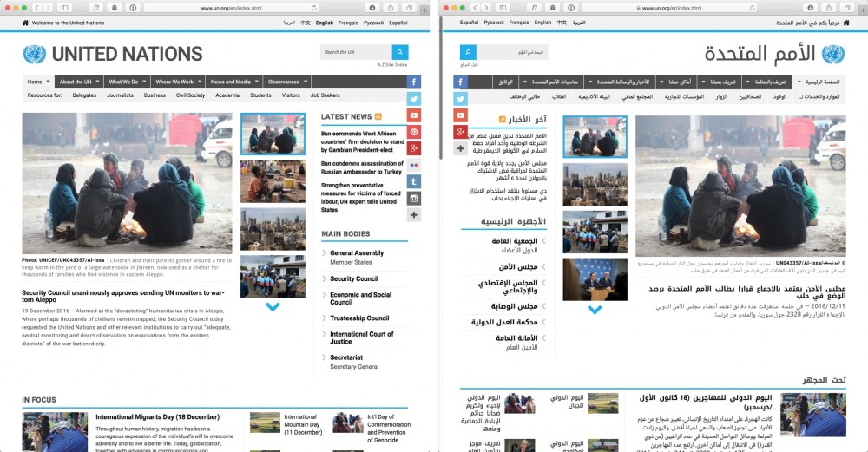868x452 pixels.
Task: Open the Google+ icon on the English page
Action: [x=414, y=149]
